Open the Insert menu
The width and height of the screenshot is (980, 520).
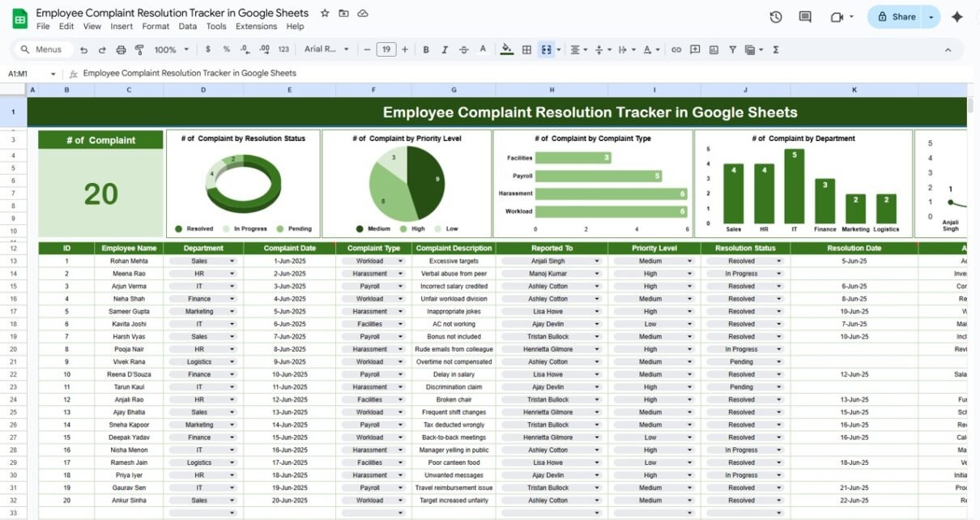pos(121,26)
